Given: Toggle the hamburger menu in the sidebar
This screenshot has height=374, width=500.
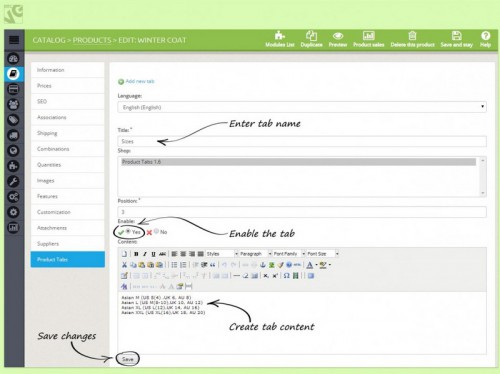Looking at the screenshot, I should [x=14, y=40].
